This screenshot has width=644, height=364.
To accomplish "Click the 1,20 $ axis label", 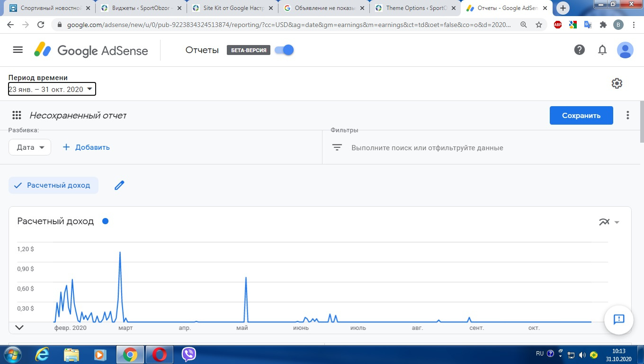I will pos(26,249).
